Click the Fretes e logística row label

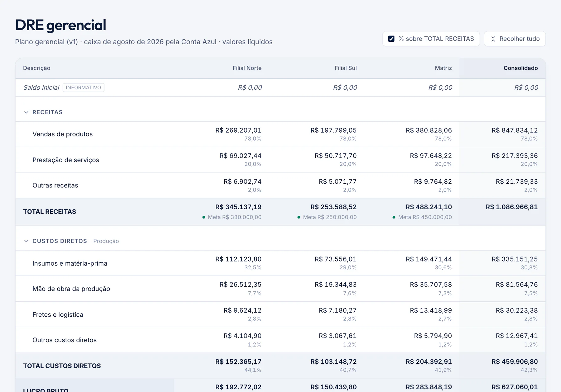pos(58,314)
